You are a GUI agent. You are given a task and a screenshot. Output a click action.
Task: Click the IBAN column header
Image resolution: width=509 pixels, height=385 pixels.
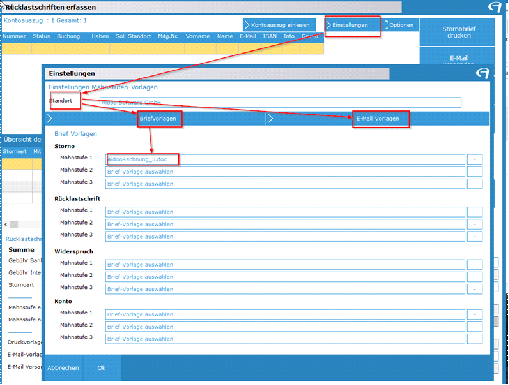pyautogui.click(x=270, y=36)
